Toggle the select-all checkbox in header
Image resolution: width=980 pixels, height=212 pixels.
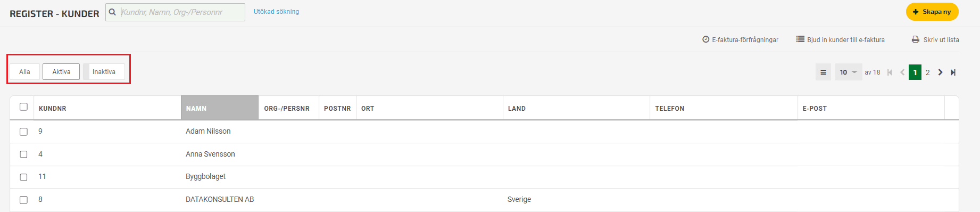(23, 107)
